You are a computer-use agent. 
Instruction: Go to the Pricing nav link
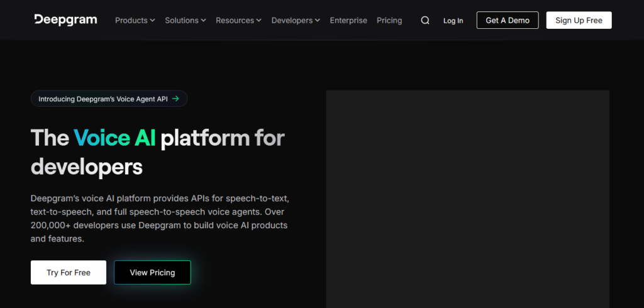pyautogui.click(x=389, y=21)
